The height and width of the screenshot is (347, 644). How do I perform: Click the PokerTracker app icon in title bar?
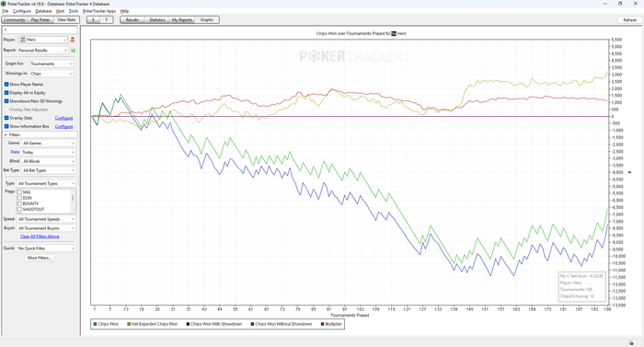4,4
